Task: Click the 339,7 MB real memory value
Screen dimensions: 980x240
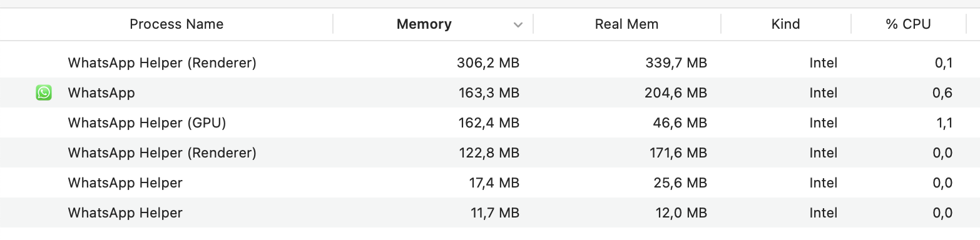Action: [x=676, y=63]
